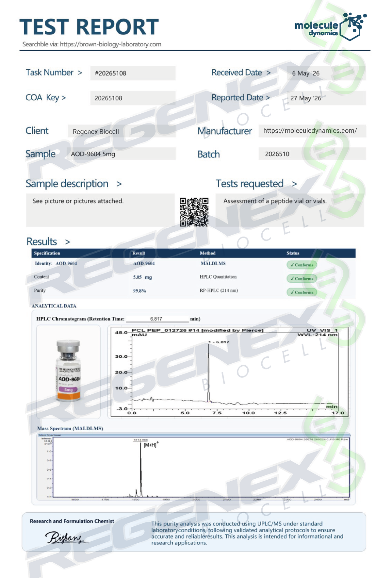Click the content result 5.05 mg
This screenshot has height=578, width=392.
point(142,277)
